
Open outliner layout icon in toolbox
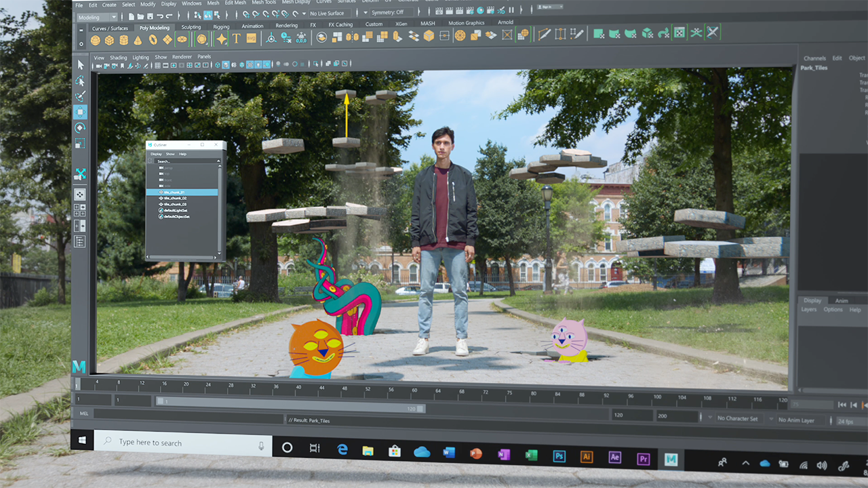coord(79,241)
